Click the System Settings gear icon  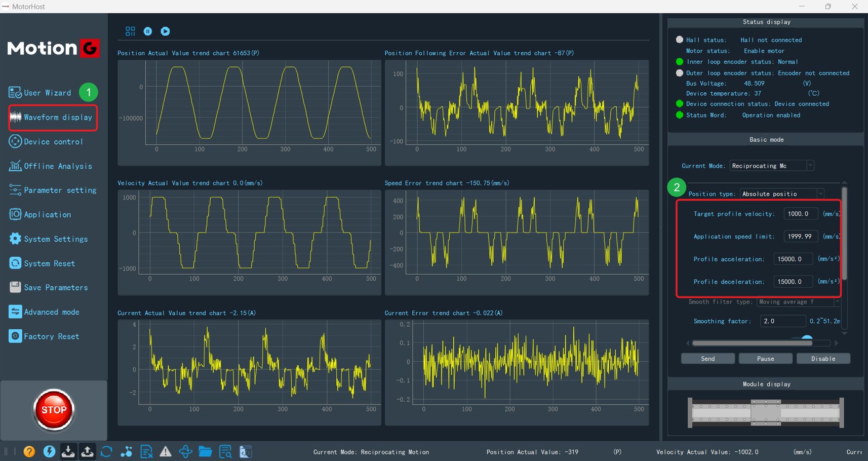coord(15,239)
